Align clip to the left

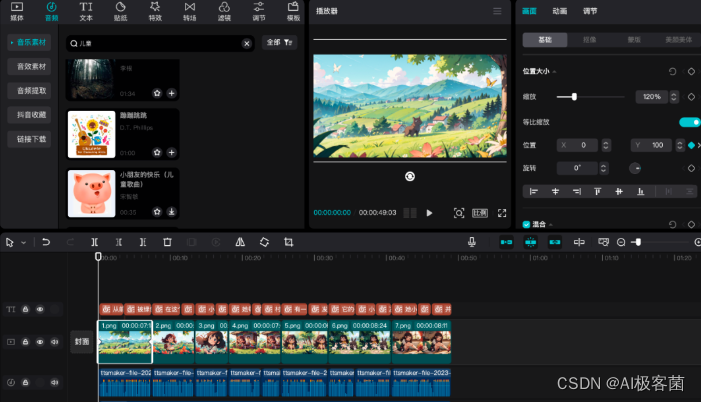pos(533,191)
